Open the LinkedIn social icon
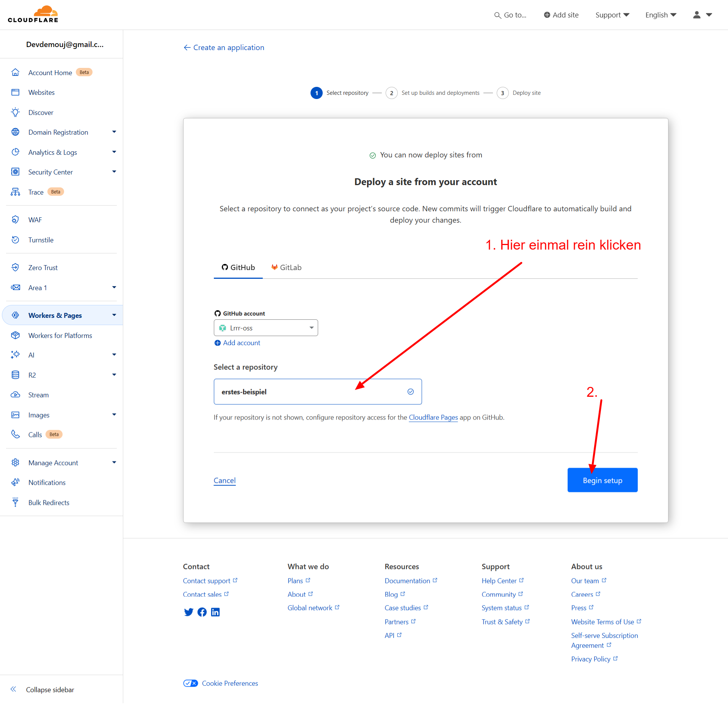 (x=215, y=612)
